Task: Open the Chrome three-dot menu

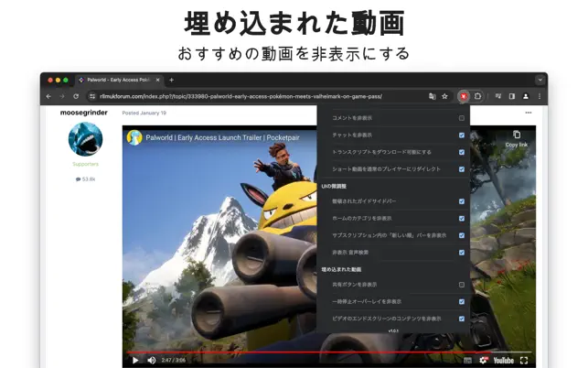Action: pos(540,96)
